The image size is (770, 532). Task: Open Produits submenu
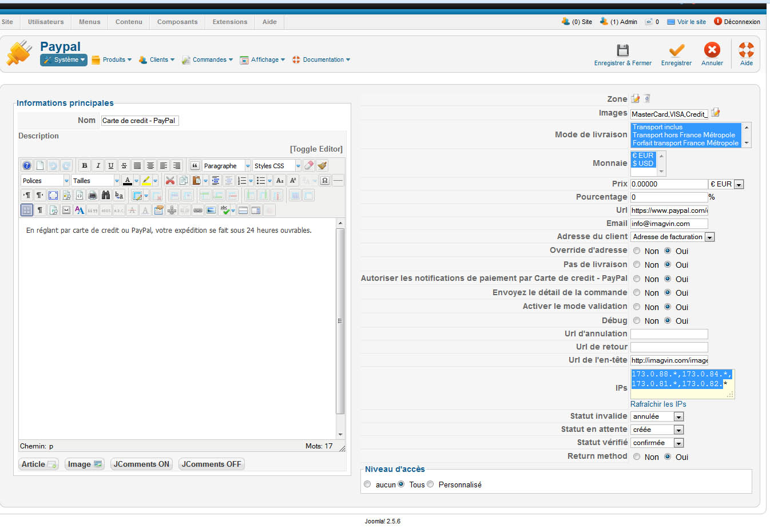coord(112,59)
